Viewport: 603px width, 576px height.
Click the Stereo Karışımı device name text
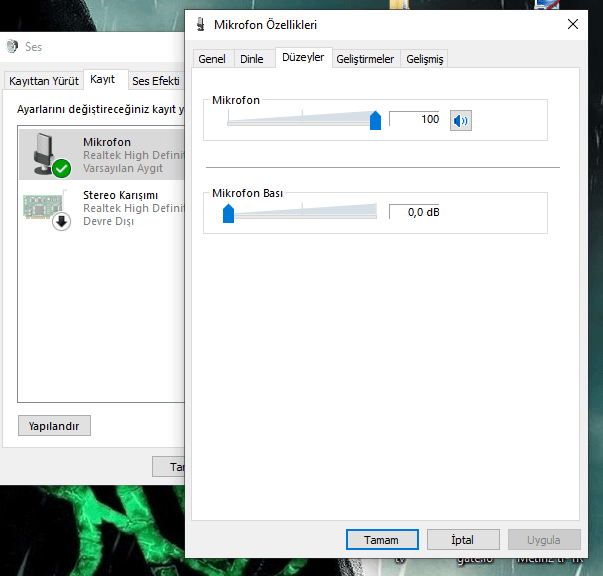(120, 195)
